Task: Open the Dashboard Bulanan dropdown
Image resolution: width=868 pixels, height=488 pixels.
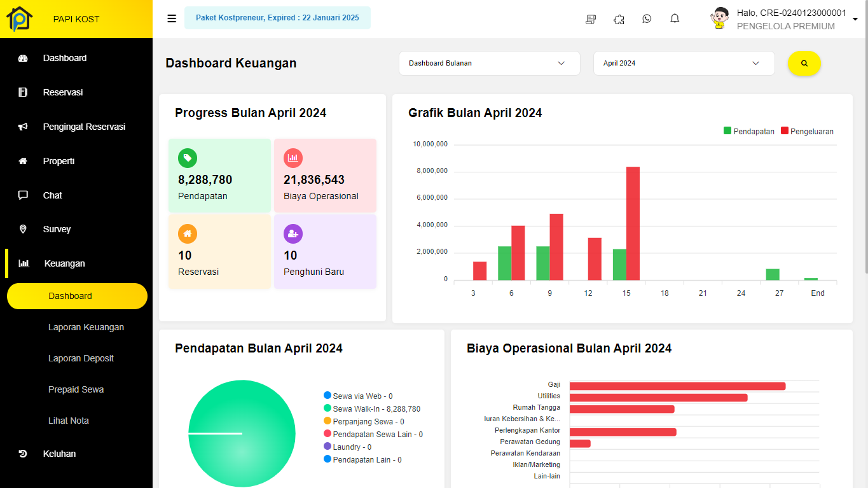Action: (x=489, y=64)
